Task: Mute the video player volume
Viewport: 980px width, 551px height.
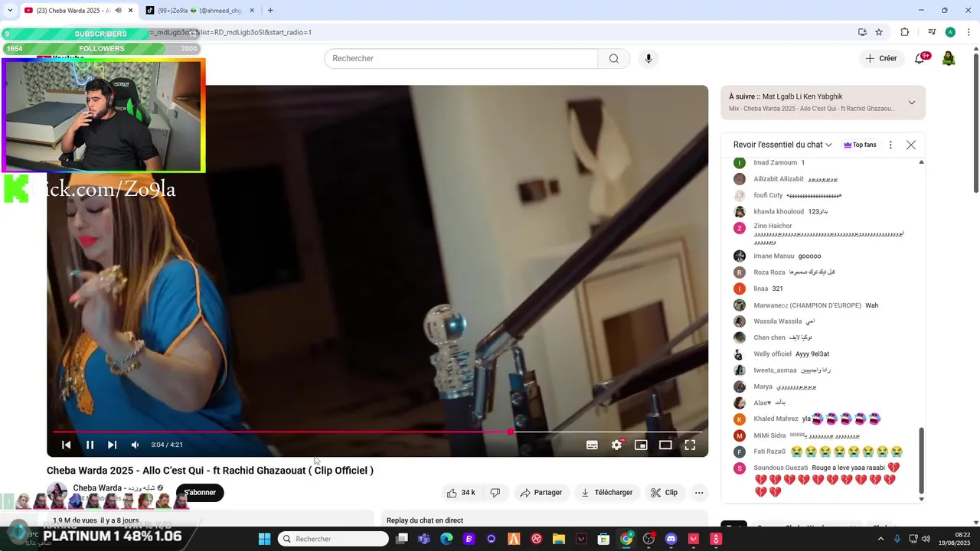Action: click(135, 445)
